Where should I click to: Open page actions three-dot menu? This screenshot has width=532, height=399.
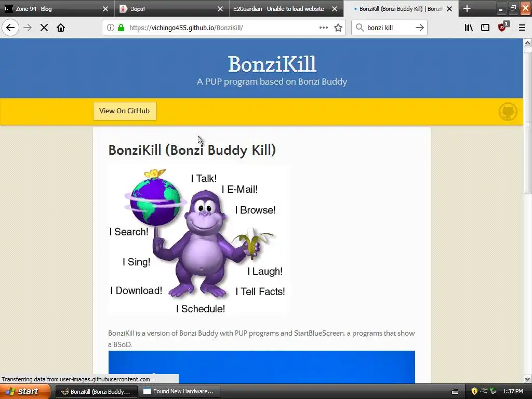pyautogui.click(x=324, y=28)
